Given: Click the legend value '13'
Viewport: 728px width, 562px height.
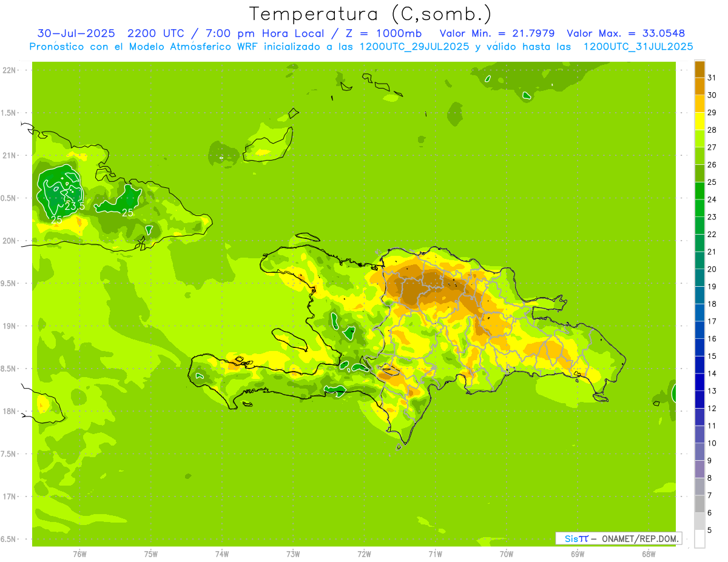Looking at the screenshot, I should pyautogui.click(x=712, y=391).
